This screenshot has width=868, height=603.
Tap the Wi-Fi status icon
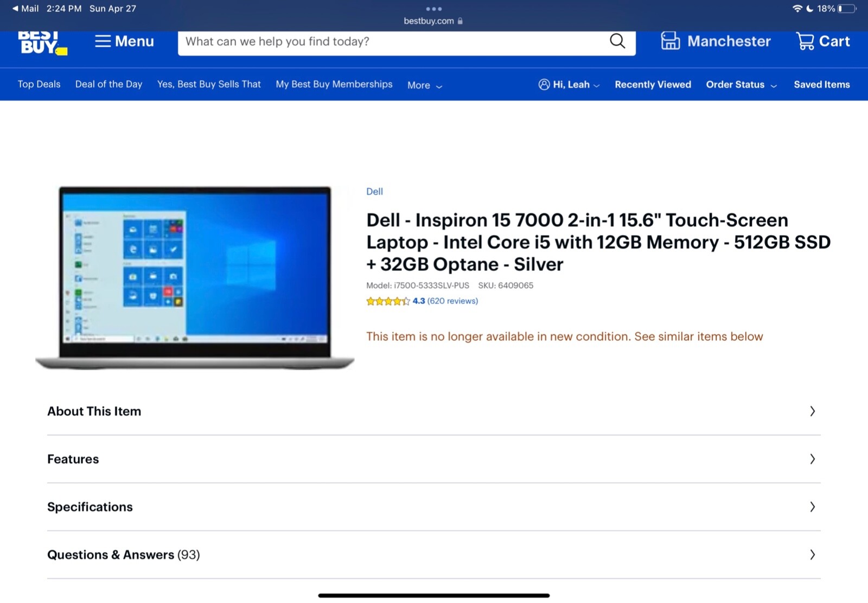coord(797,9)
